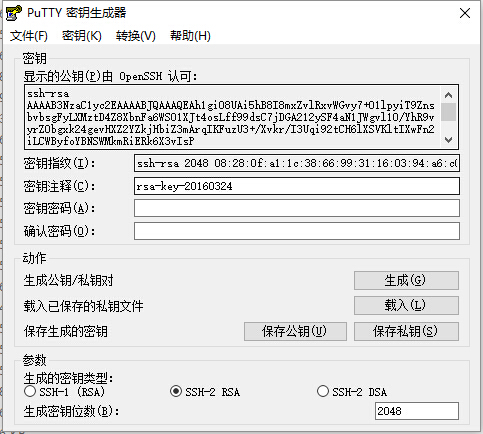483x434 pixels.
Task: Click the public key box scroll-up arrow
Action: click(x=449, y=95)
